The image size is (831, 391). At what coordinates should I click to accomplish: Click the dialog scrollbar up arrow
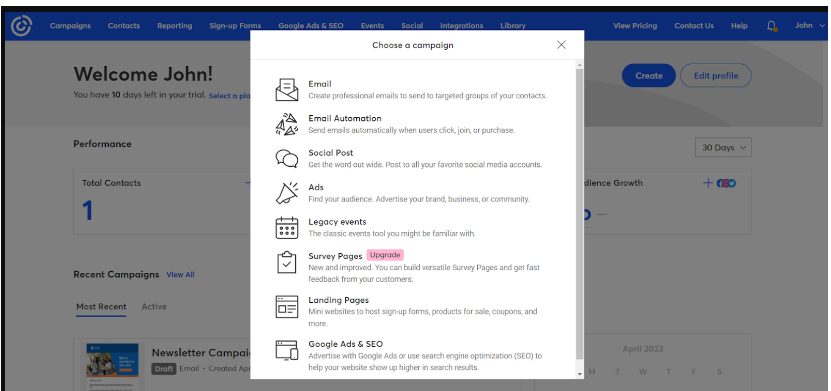click(579, 65)
